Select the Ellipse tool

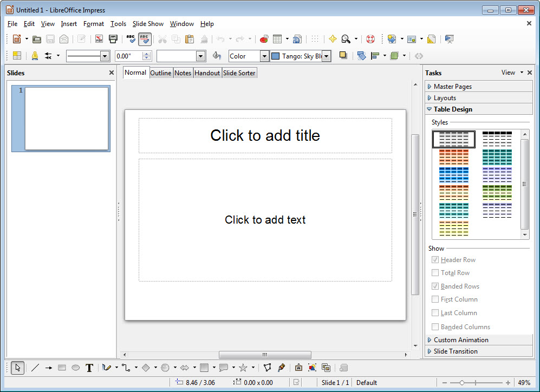(x=75, y=368)
